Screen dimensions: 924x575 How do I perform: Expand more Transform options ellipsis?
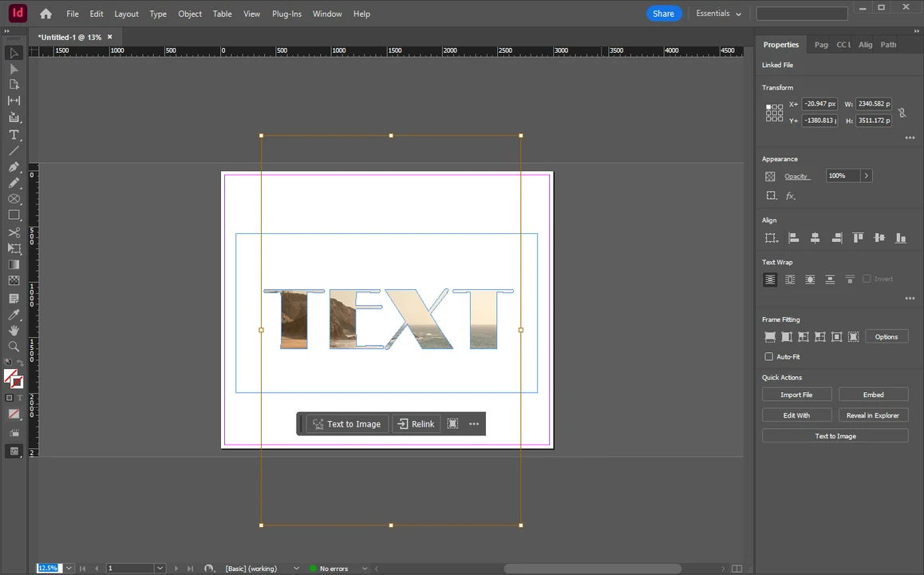(x=910, y=137)
